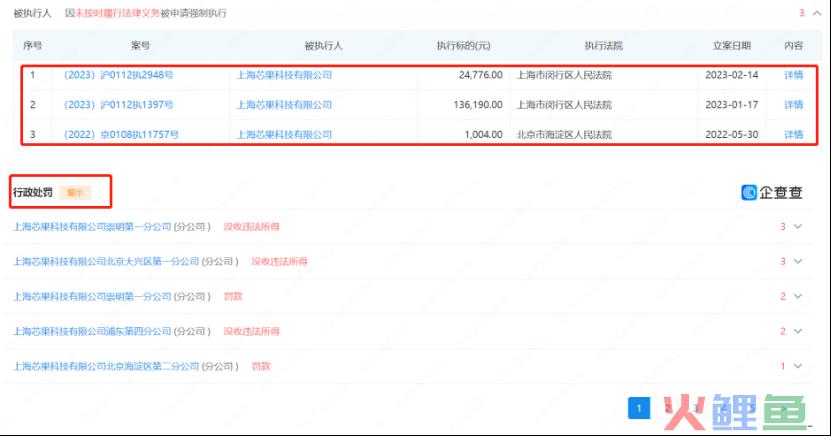Click the 企查查 logo

click(x=772, y=192)
